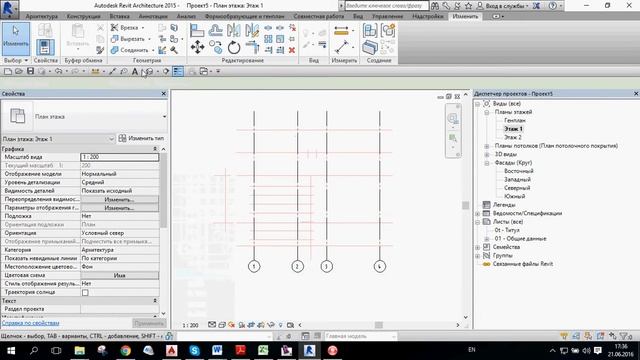The height and width of the screenshot is (360, 640).
Task: Toggle the Свойства palette button in ribbon
Action: click(x=45, y=47)
